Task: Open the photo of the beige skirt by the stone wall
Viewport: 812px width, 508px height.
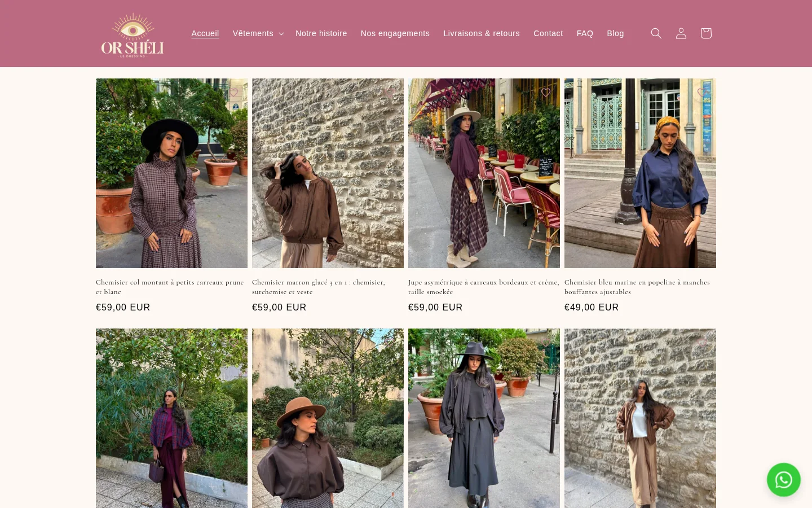Action: tap(640, 418)
